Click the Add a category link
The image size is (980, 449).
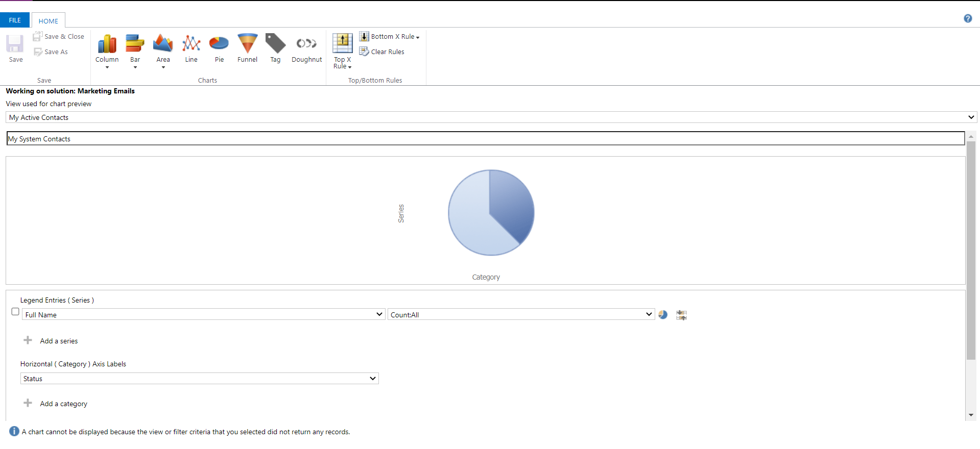[63, 404]
